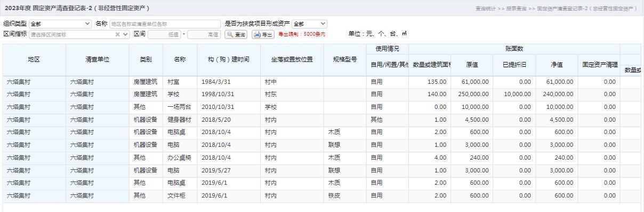Click the 低值 range input
Image resolution: width=644 pixels, height=212 pixels.
[165, 34]
